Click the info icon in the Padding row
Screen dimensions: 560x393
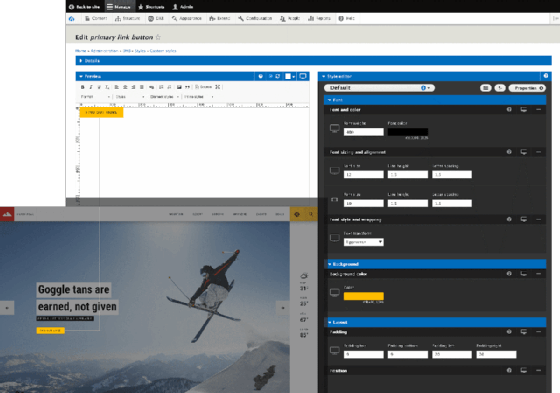(x=509, y=332)
